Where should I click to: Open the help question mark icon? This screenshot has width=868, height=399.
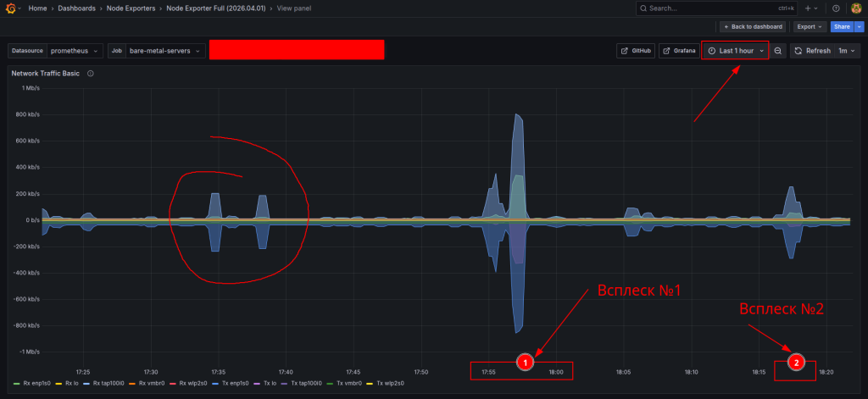836,8
